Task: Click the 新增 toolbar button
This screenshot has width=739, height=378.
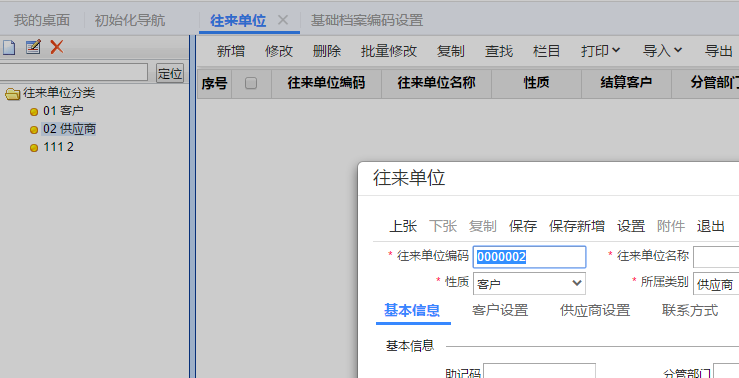Action: (231, 51)
